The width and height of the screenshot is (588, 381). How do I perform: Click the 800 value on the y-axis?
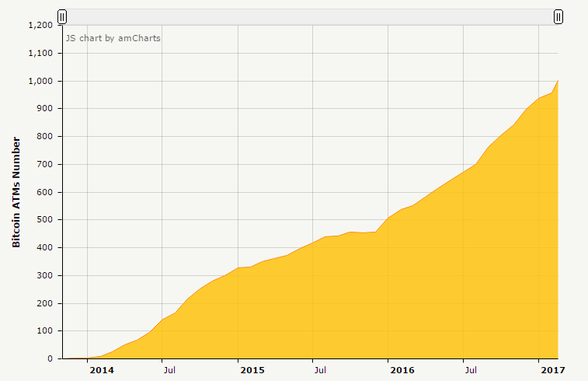(44, 137)
